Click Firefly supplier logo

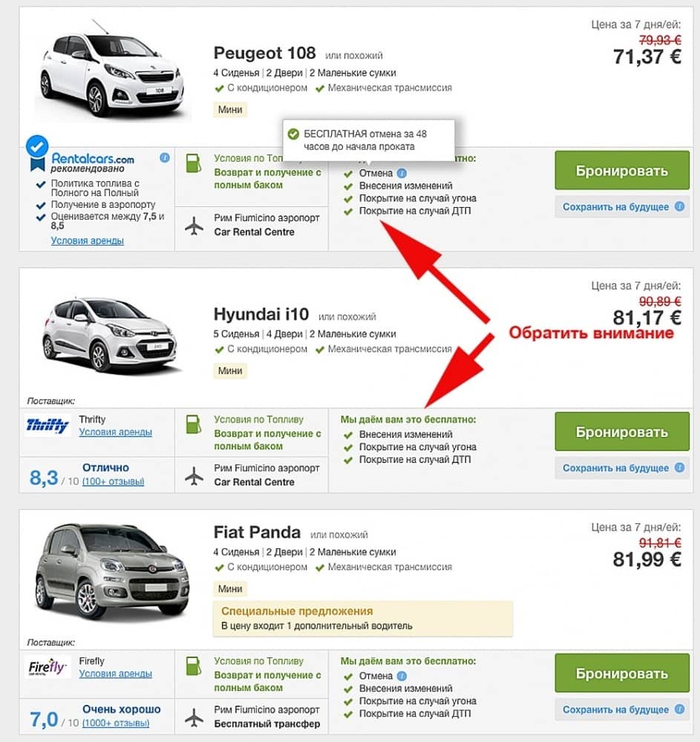click(x=48, y=667)
